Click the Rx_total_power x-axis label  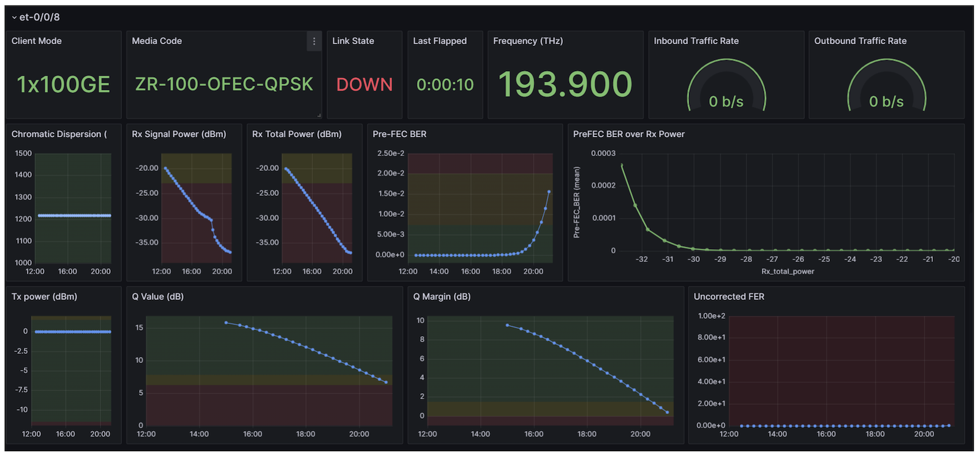coord(788,271)
